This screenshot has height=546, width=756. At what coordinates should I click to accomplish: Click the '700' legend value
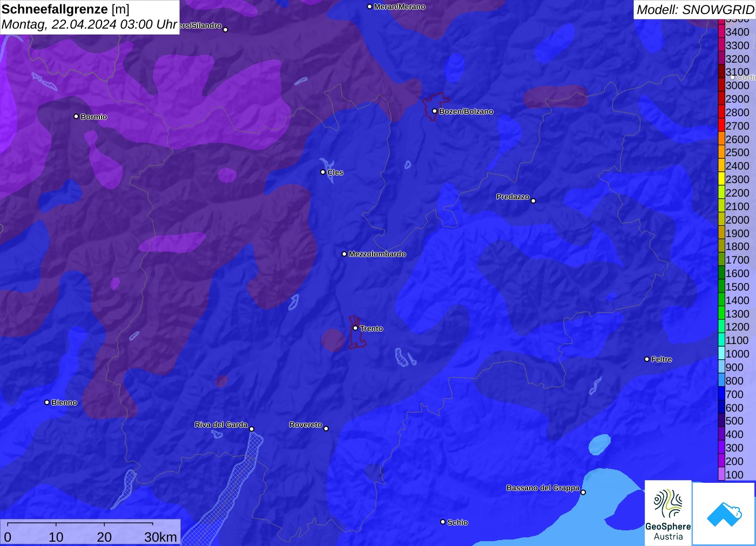[x=734, y=394]
